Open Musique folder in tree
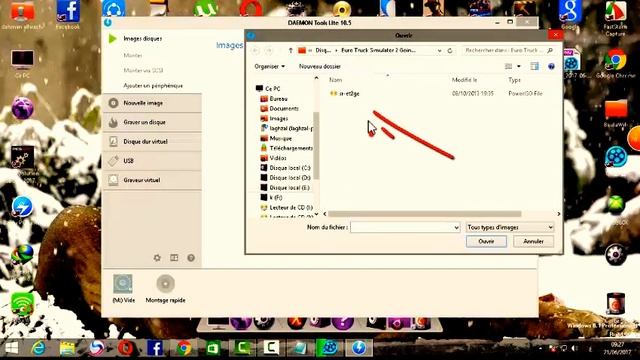640x360 pixels. 276,138
